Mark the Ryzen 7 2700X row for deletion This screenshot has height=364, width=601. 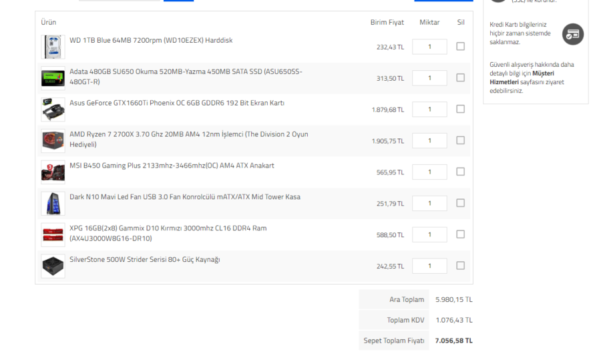click(460, 140)
